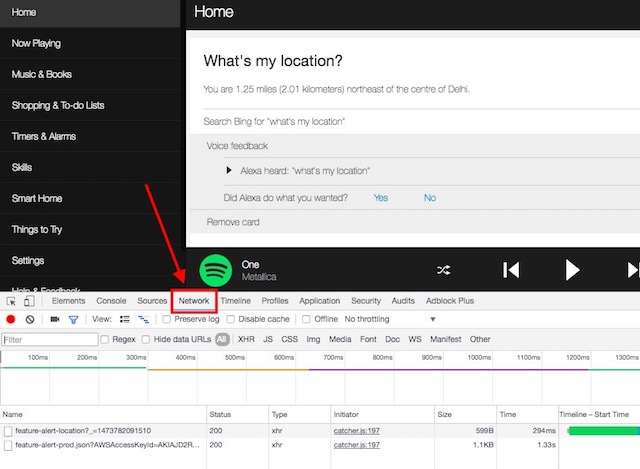Open Timers & Alarms
Image resolution: width=640 pixels, height=469 pixels.
(x=90, y=136)
